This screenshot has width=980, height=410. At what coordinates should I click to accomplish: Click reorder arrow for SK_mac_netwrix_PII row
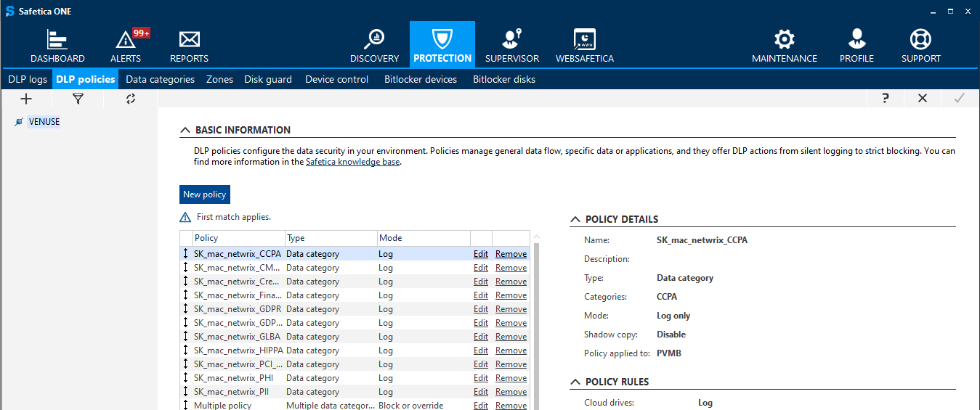tap(186, 392)
